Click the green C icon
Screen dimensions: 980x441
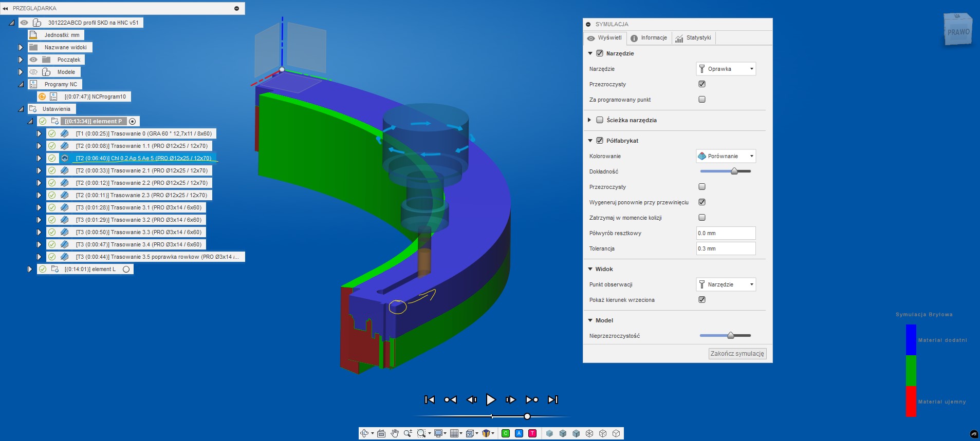506,433
